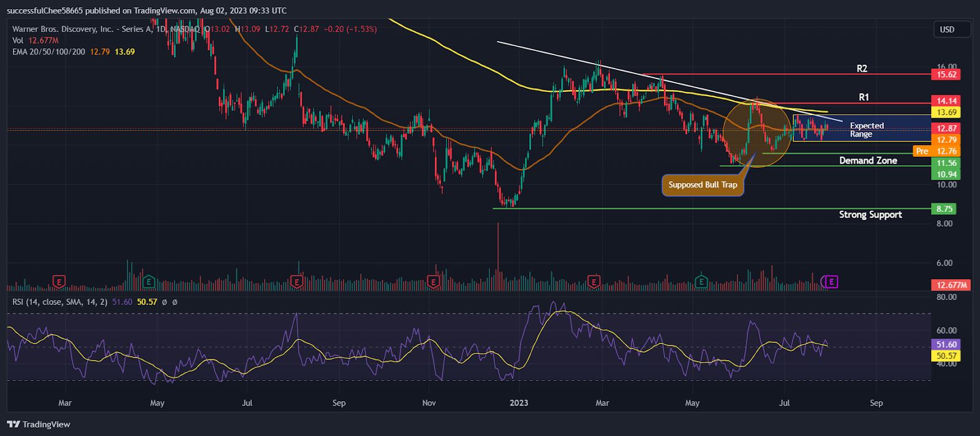Select the Demand Zone annotation text
Screen dimensions: 980x436
tap(868, 160)
